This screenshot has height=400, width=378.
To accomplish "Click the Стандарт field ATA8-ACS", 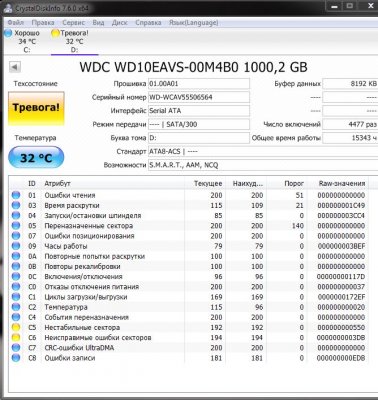I will tap(263, 152).
